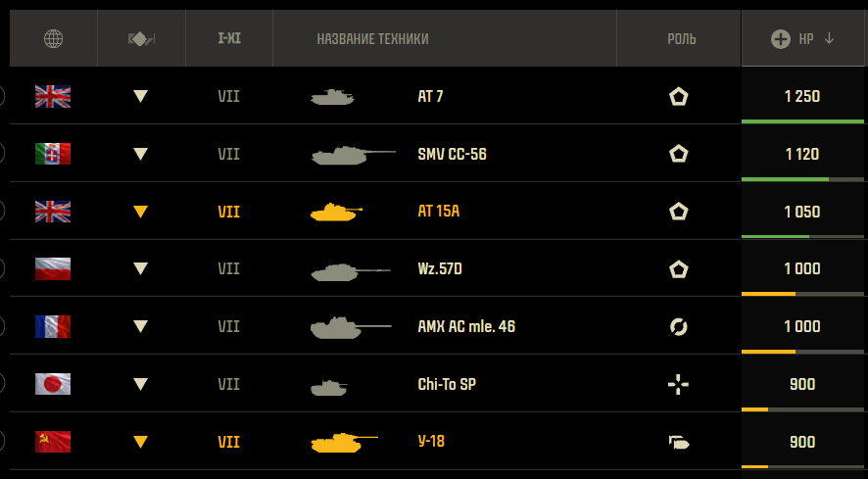The image size is (868, 479).
Task: Sort by nation globe column header
Action: 53,39
